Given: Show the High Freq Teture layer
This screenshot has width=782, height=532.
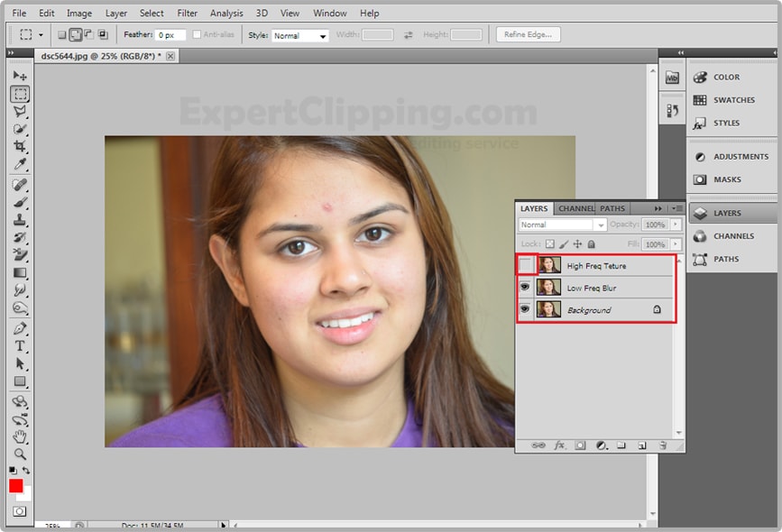Looking at the screenshot, I should click(525, 265).
